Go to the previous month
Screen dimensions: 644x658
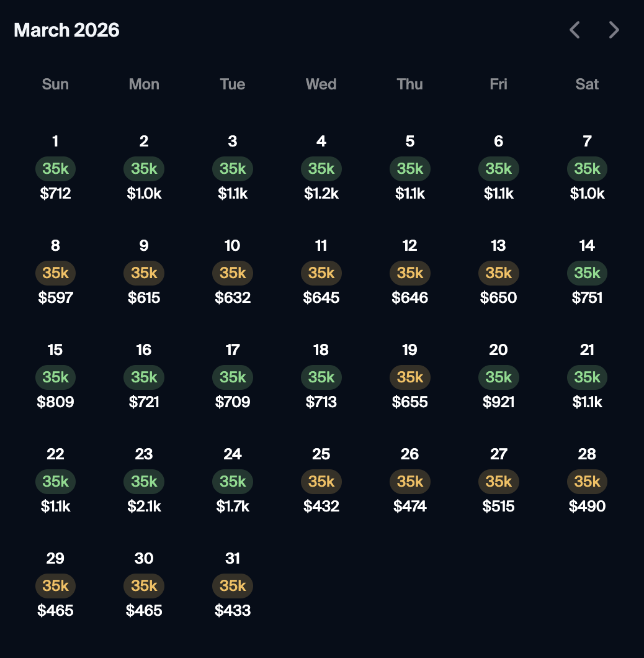pyautogui.click(x=575, y=30)
